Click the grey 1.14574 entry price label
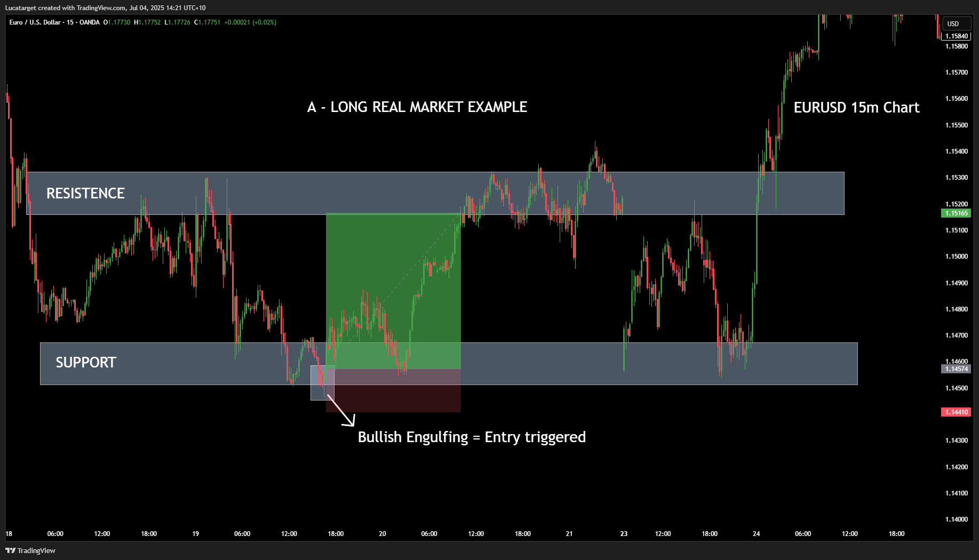The image size is (979, 560). (956, 369)
